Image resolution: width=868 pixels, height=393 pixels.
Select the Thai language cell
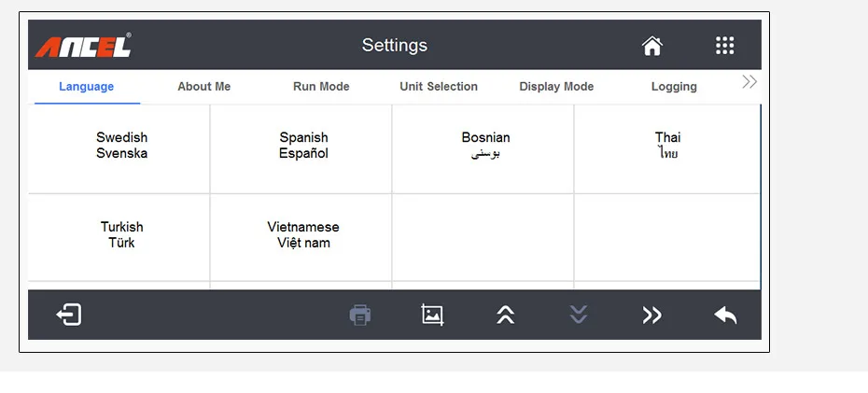pos(667,146)
